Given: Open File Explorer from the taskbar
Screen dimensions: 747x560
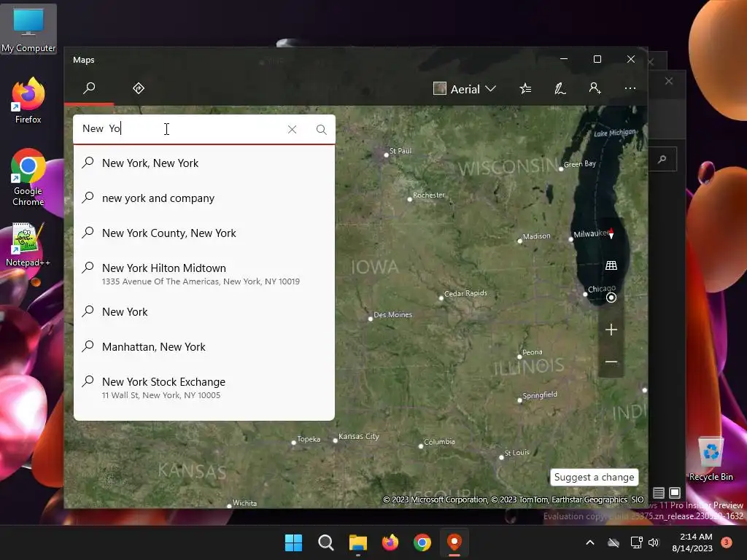Looking at the screenshot, I should (357, 542).
